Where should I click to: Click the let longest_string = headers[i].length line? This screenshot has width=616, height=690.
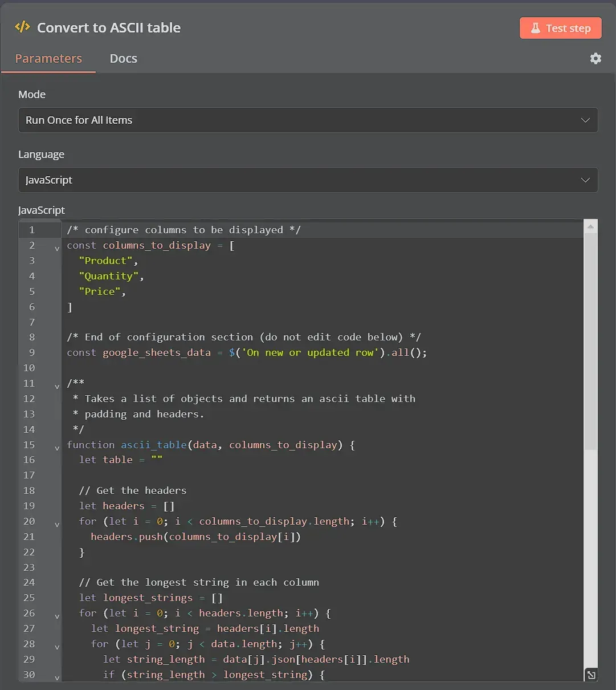(205, 628)
